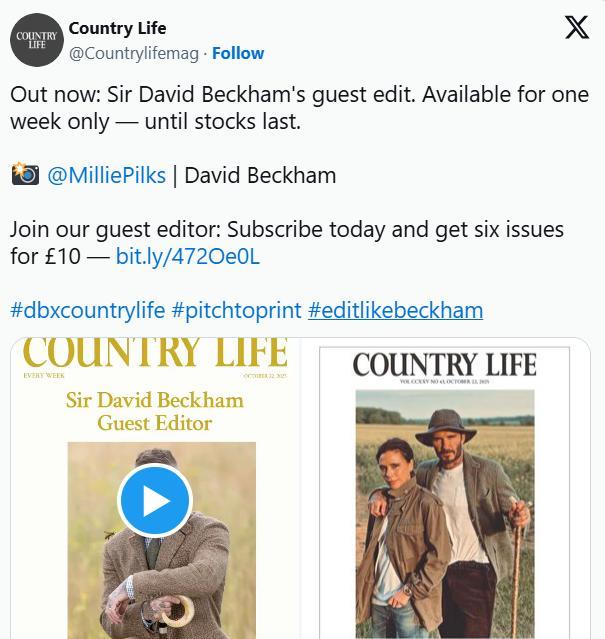Image resolution: width=605 pixels, height=639 pixels.
Task: Click the 'David Beckham' photo credit text
Action: (260, 175)
